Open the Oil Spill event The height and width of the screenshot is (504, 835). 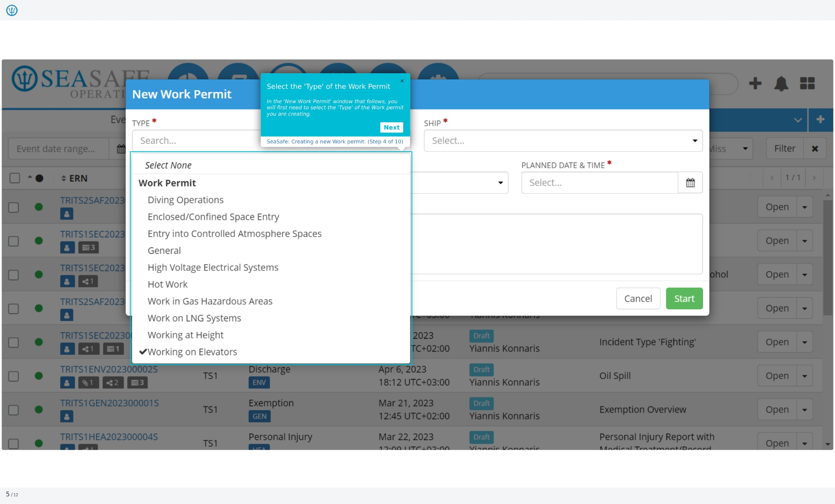pyautogui.click(x=777, y=376)
